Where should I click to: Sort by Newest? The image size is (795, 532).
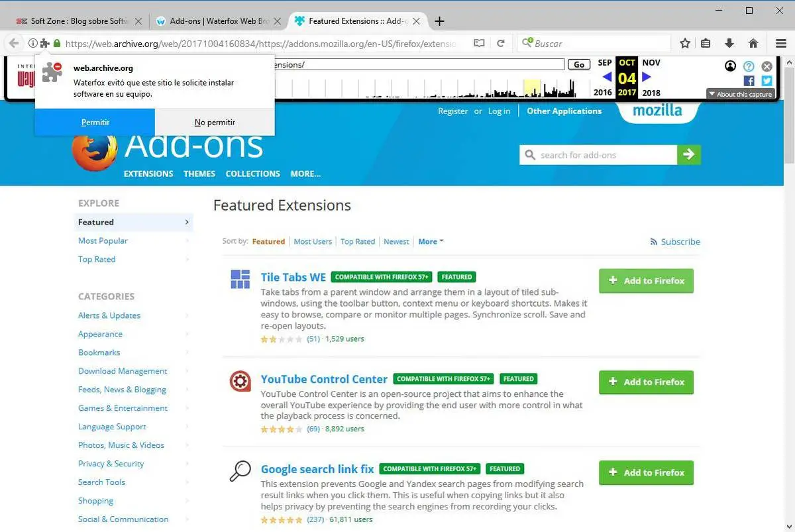pyautogui.click(x=396, y=242)
